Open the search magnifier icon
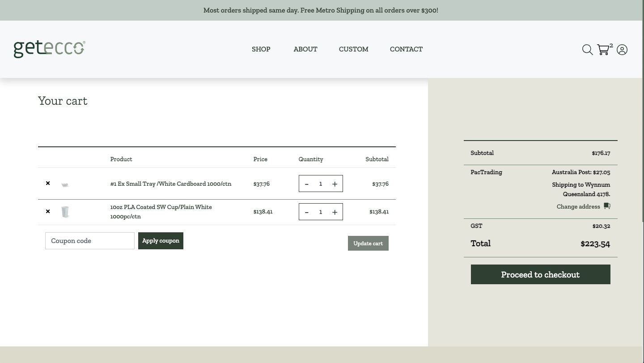Image resolution: width=644 pixels, height=363 pixels. click(587, 50)
